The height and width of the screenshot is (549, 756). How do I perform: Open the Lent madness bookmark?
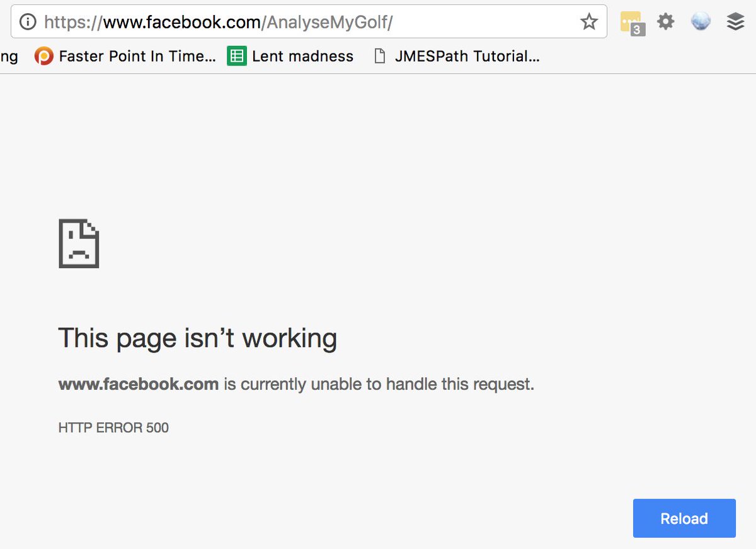pyautogui.click(x=290, y=56)
